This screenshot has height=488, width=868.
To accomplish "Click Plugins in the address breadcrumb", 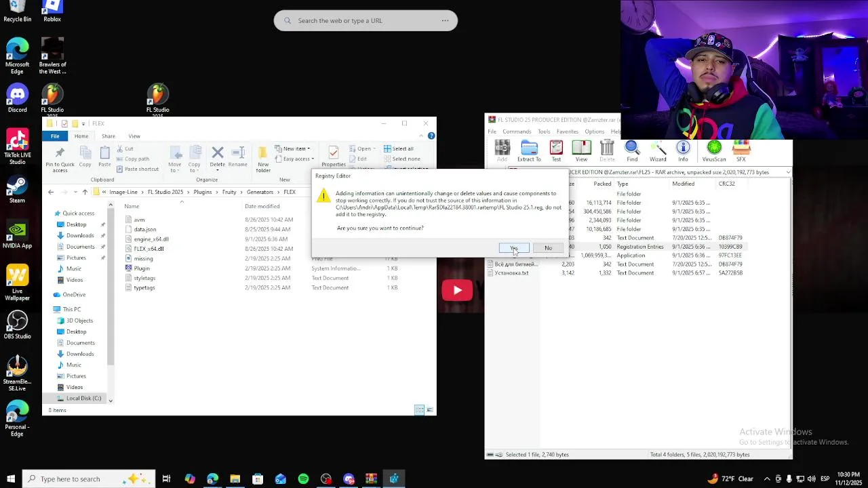I will point(203,192).
